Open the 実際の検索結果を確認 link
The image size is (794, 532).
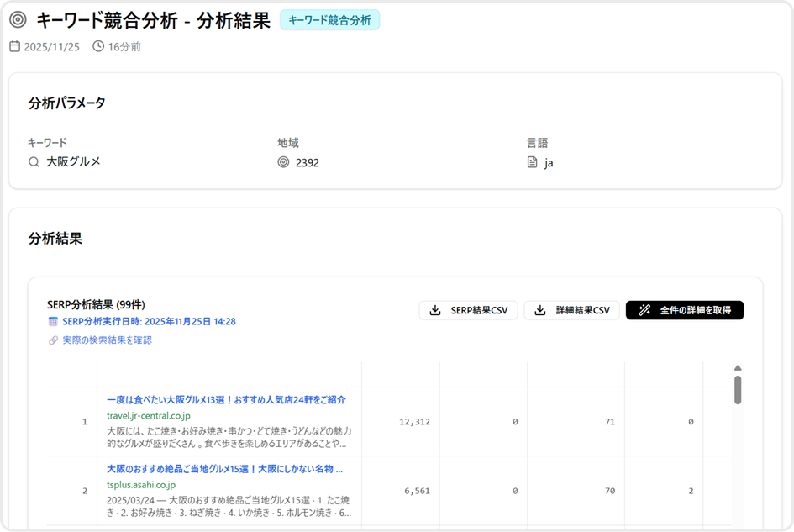click(x=107, y=340)
